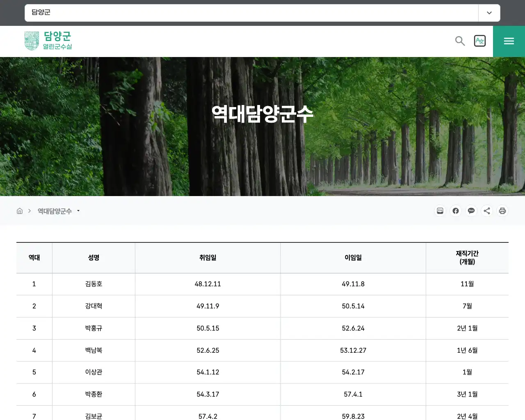
Task: Collapse the top region combo box chevron
Action: (x=489, y=13)
